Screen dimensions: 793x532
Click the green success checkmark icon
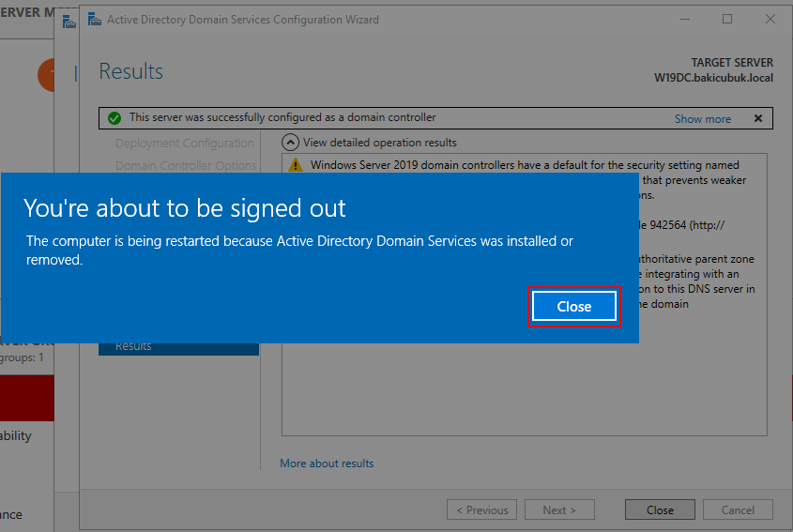click(x=114, y=118)
